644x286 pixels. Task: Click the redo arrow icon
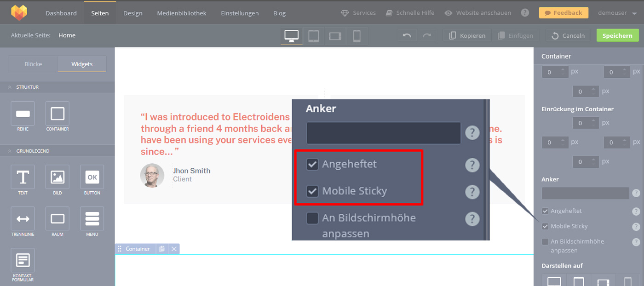click(x=427, y=36)
